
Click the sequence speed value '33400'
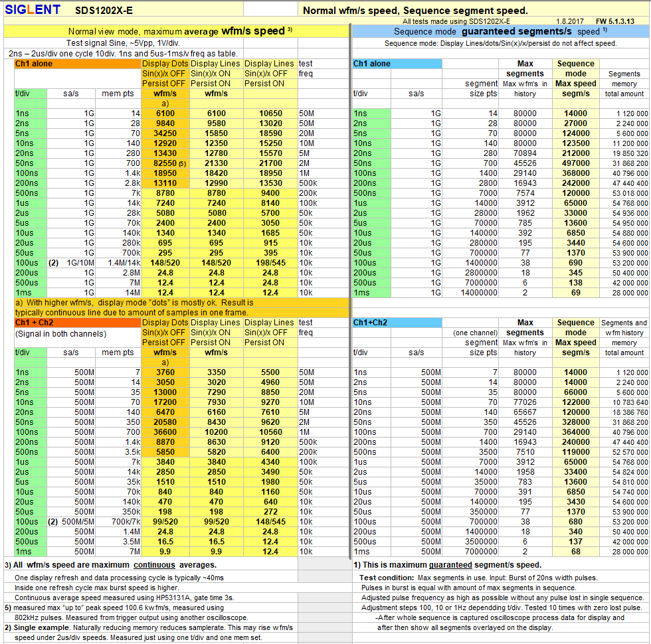(x=575, y=472)
